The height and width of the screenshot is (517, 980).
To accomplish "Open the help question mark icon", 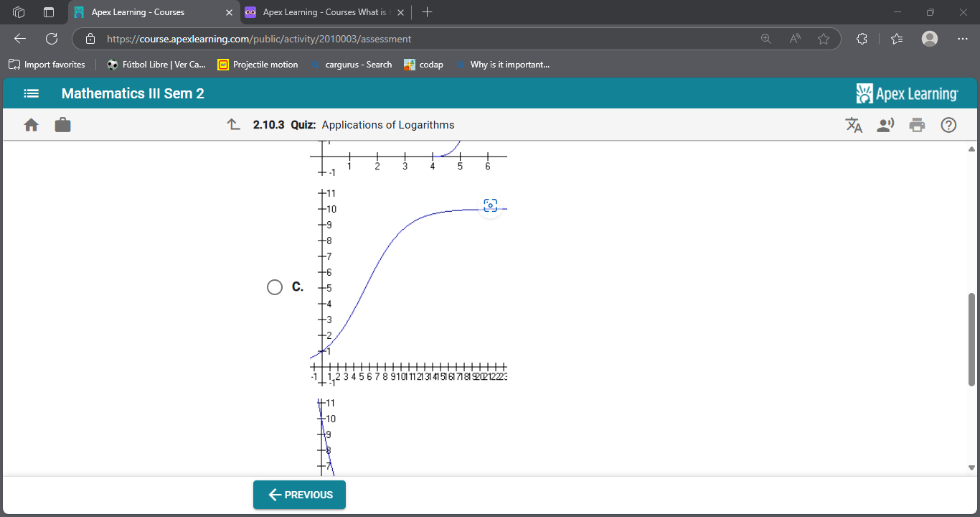I will tap(948, 125).
